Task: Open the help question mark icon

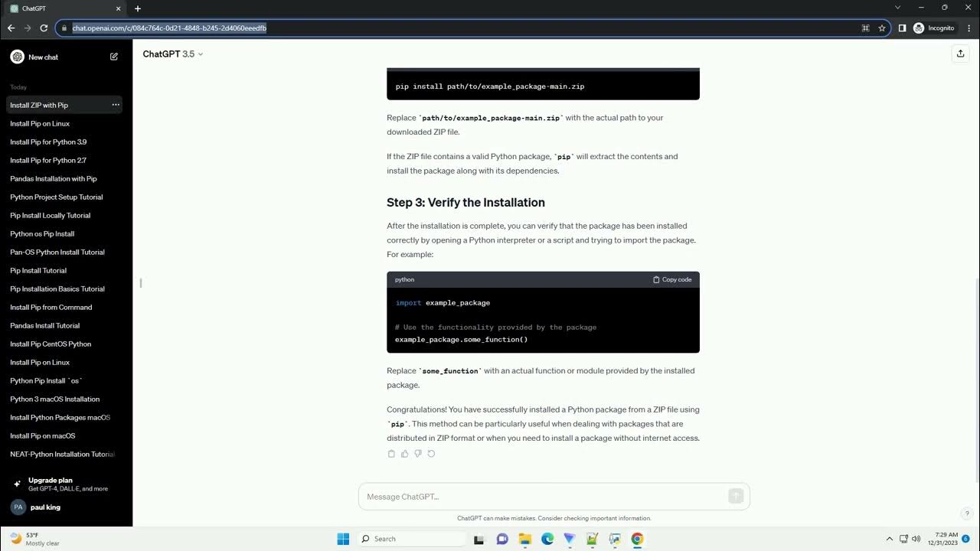Action: pyautogui.click(x=967, y=514)
